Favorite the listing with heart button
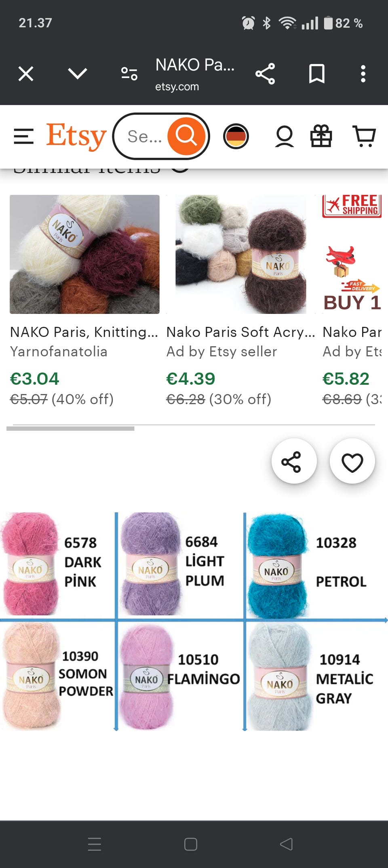The height and width of the screenshot is (868, 388). pos(352,461)
